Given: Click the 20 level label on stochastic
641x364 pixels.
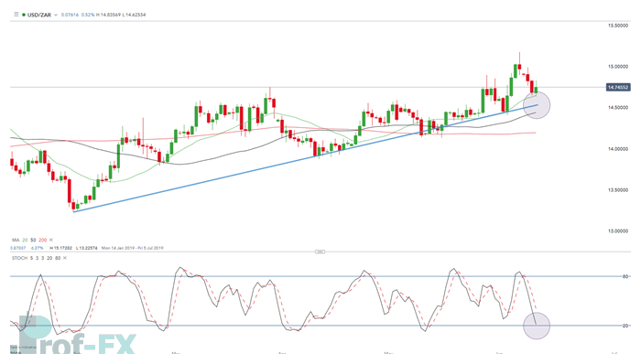Looking at the screenshot, I should (625, 326).
